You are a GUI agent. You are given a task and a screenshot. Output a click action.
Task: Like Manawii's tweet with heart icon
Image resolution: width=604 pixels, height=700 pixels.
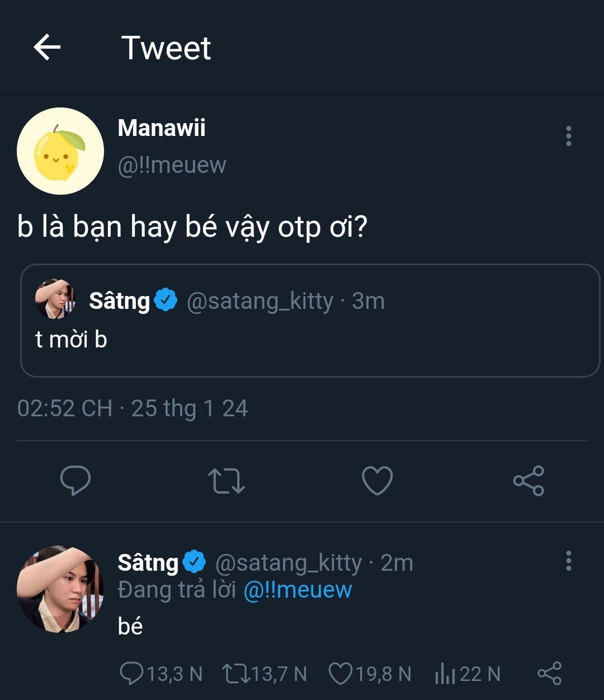(377, 481)
